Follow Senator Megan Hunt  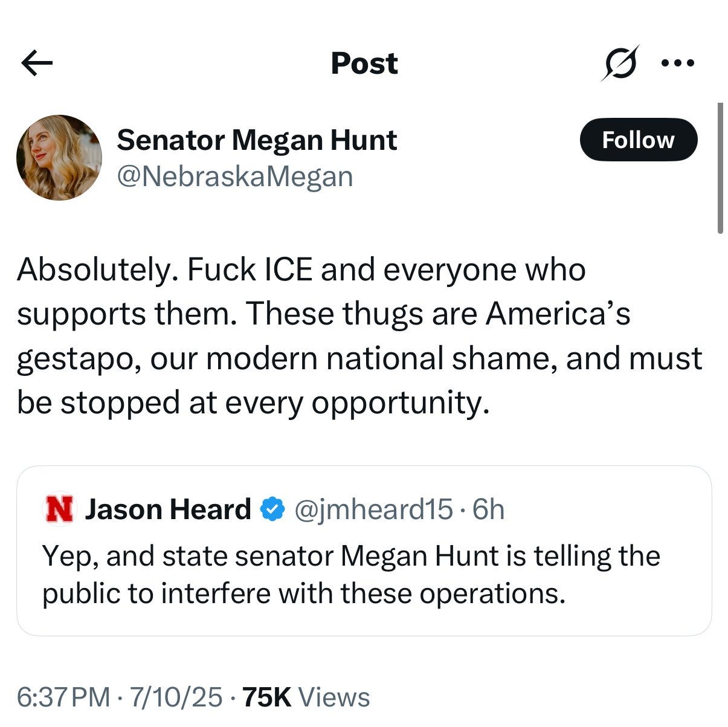[x=639, y=140]
